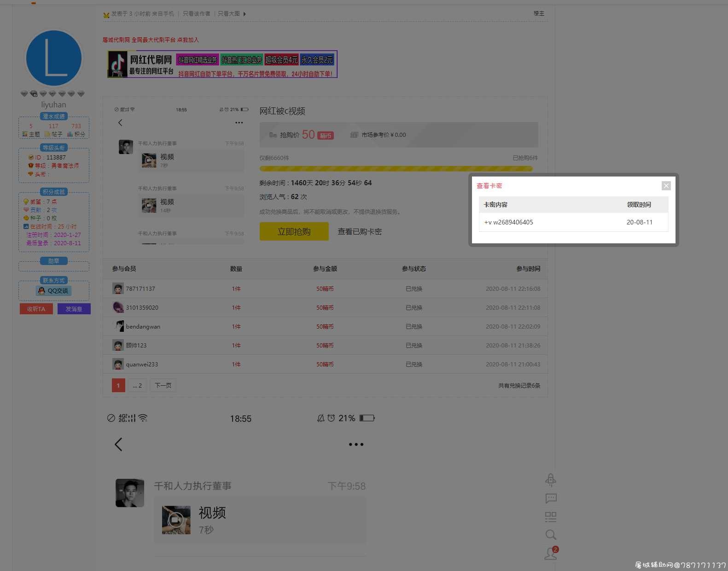Click the 20-08-11 claim date cell
This screenshot has width=728, height=571.
tap(640, 222)
